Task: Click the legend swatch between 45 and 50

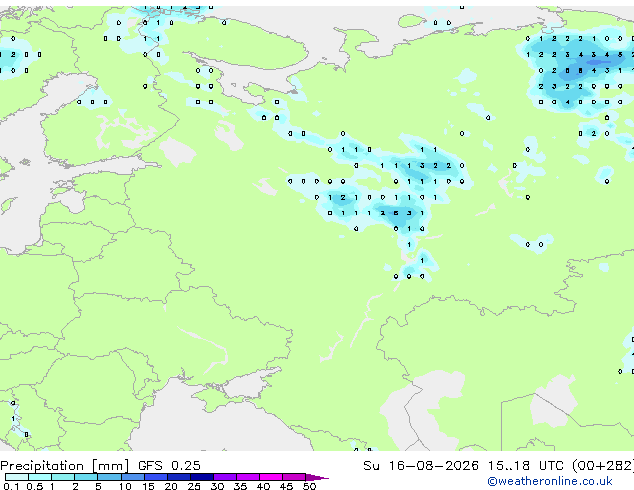Action: 294,477
